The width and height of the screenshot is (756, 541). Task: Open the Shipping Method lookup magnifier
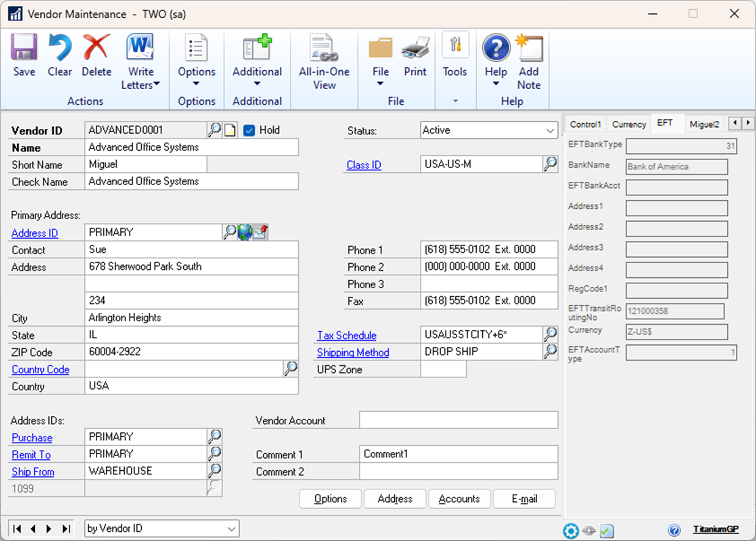coord(551,351)
